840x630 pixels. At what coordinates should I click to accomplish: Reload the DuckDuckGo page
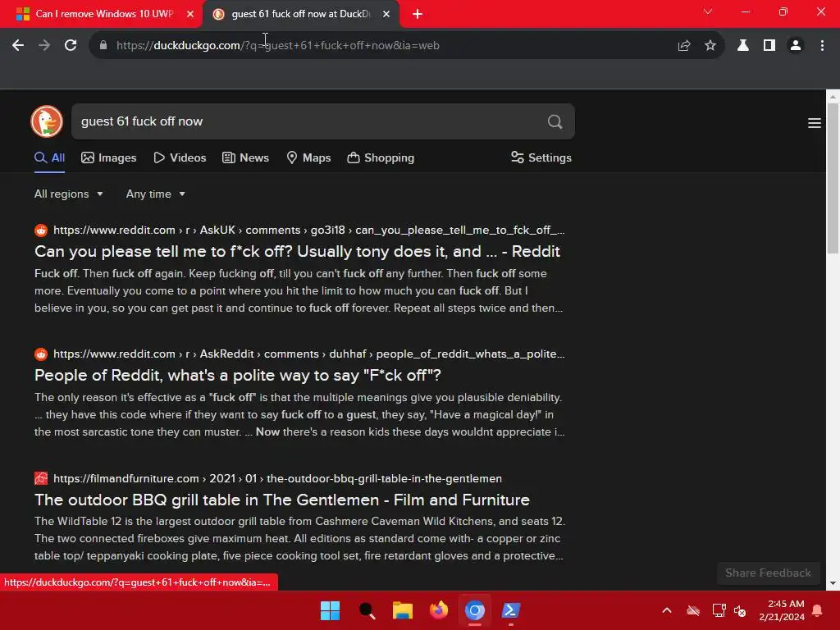point(71,46)
